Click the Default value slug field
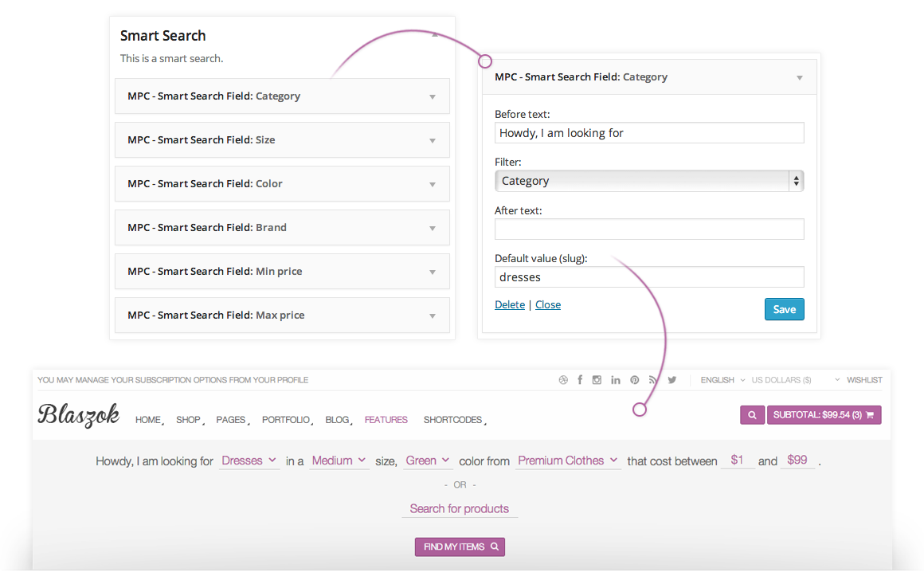This screenshot has height=584, width=924. 648,277
